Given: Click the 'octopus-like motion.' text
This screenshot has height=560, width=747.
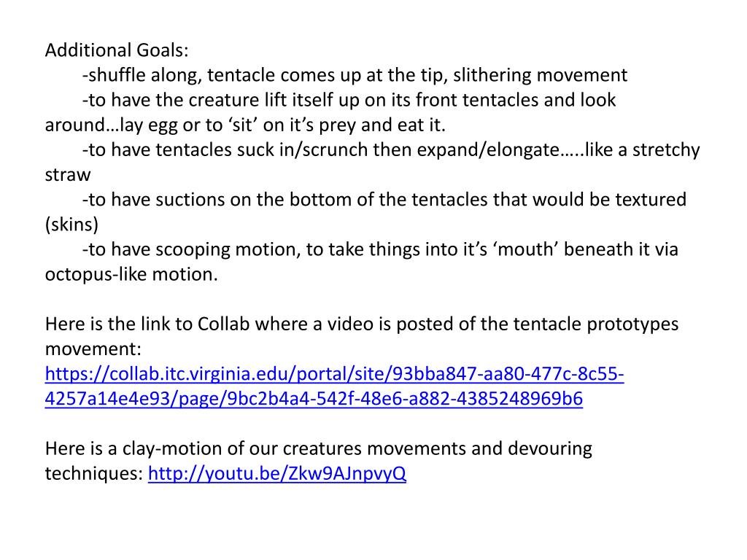Looking at the screenshot, I should tap(131, 274).
